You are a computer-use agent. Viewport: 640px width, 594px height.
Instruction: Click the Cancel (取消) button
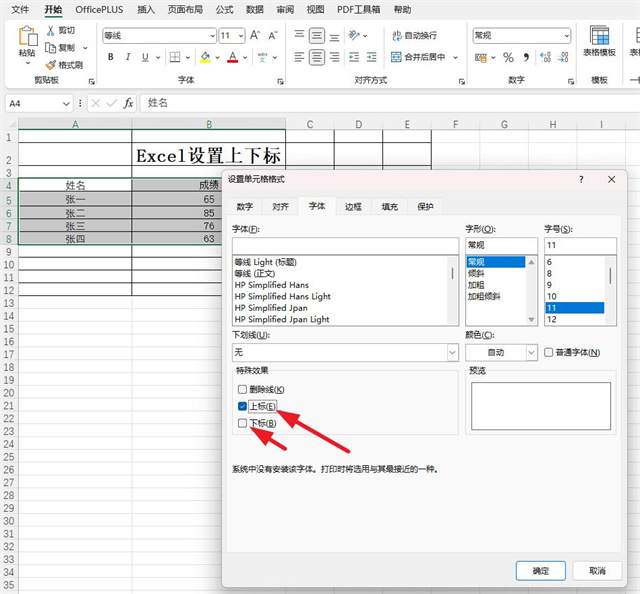(x=598, y=571)
